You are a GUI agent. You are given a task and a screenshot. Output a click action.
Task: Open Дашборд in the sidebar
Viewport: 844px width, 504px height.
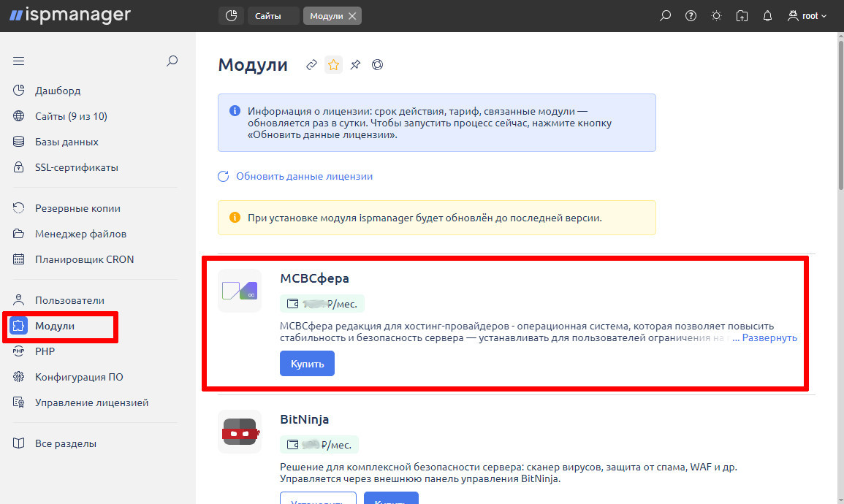(x=58, y=91)
